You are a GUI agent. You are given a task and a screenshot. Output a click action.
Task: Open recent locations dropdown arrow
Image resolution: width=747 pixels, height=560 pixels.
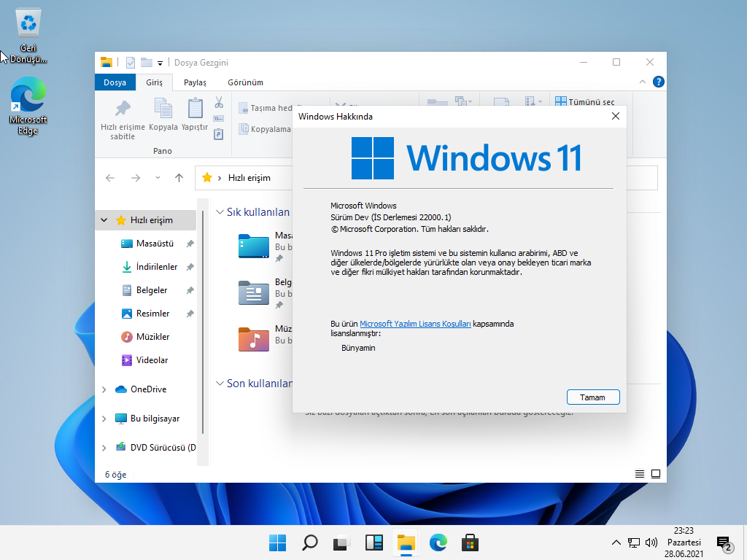pos(158,178)
